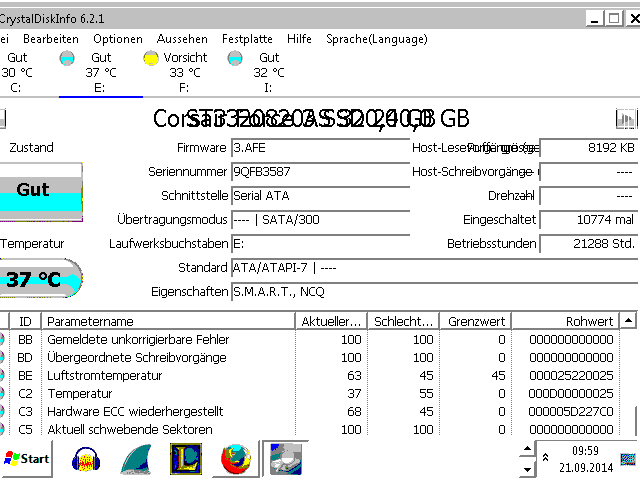This screenshot has height=480, width=640.
Task: Launch the League of Legends taskbar icon
Action: pos(186,459)
